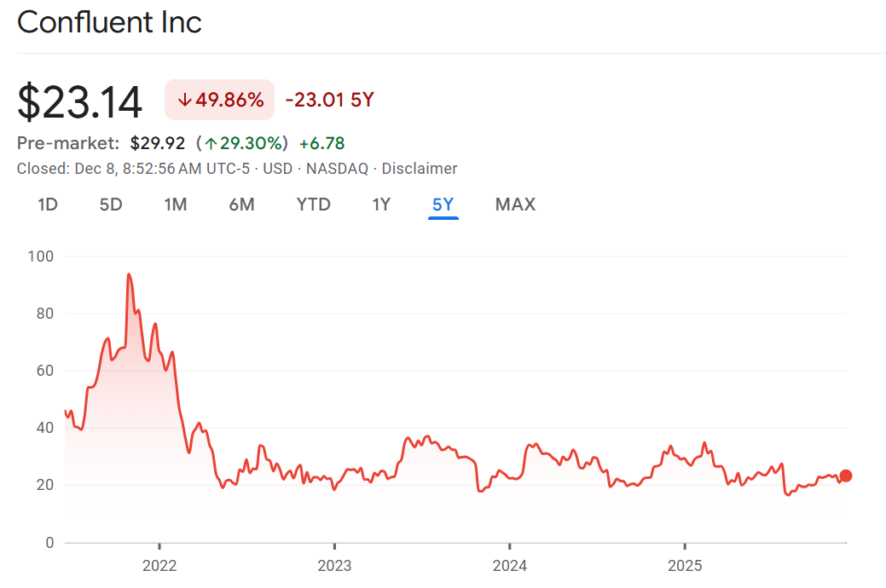Screen dimensions: 886x588
Task: Show full history with the MAX tab
Action: [515, 205]
